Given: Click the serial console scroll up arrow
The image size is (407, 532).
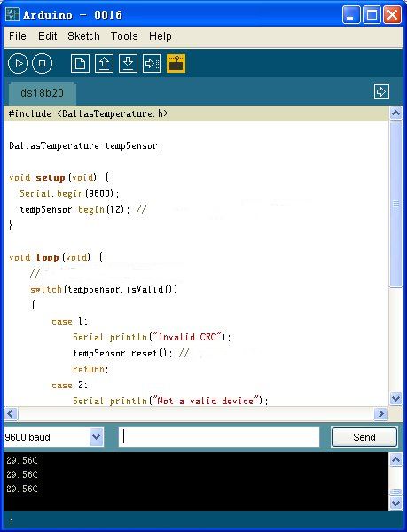Looking at the screenshot, I should [x=395, y=460].
